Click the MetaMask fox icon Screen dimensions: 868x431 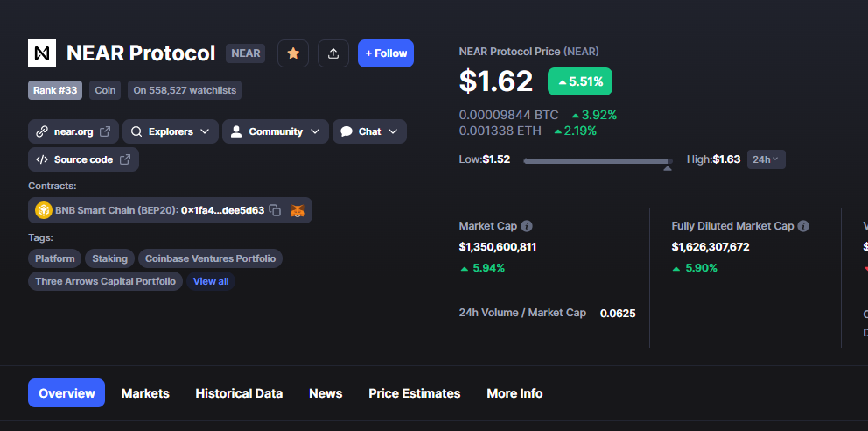pyautogui.click(x=297, y=210)
